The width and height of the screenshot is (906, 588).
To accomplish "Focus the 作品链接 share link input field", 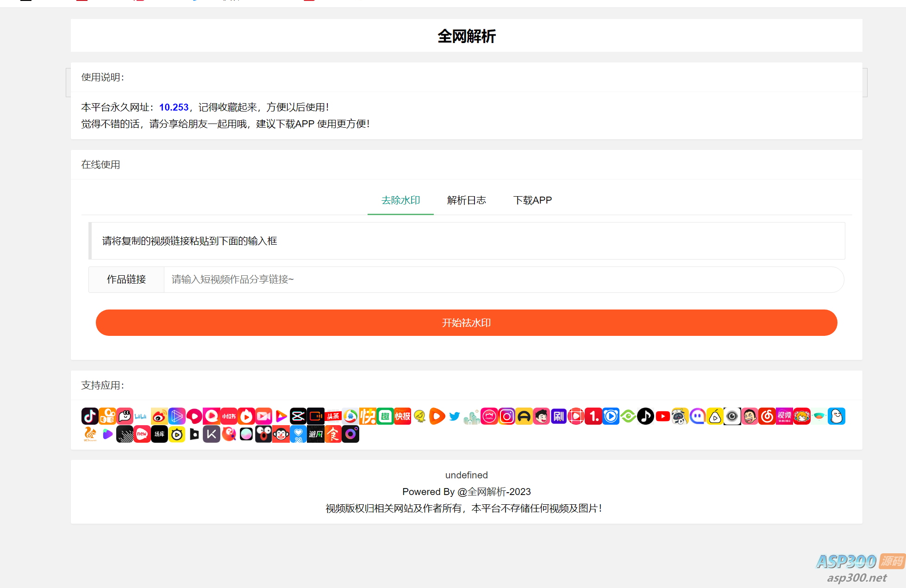I will pyautogui.click(x=504, y=279).
